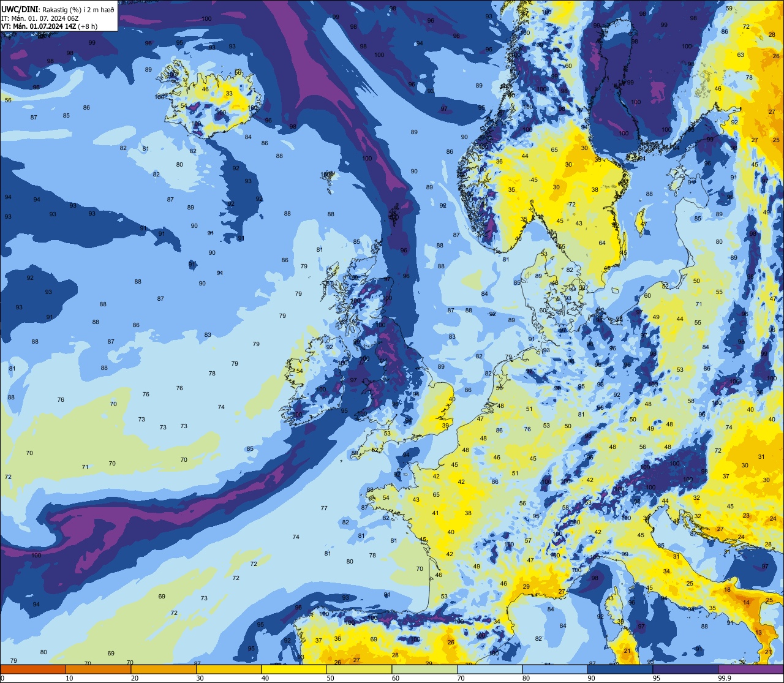Image resolution: width=784 pixels, height=683 pixels.
Task: Click the legend tick label "99.9"
Action: tap(724, 677)
